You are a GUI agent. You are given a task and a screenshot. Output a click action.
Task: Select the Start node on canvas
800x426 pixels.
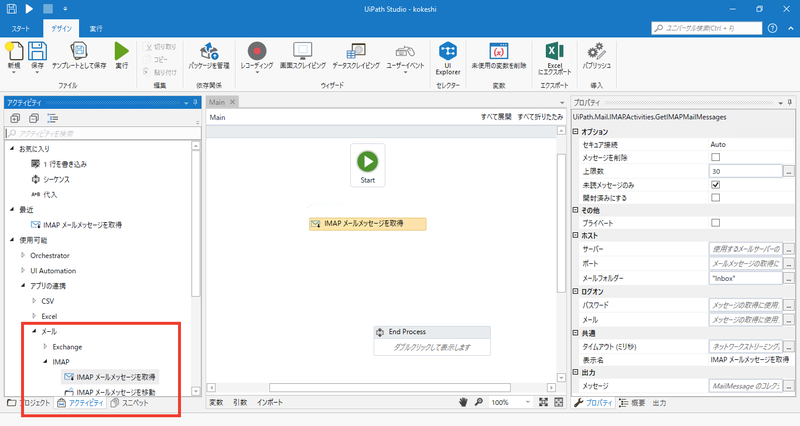pos(367,165)
